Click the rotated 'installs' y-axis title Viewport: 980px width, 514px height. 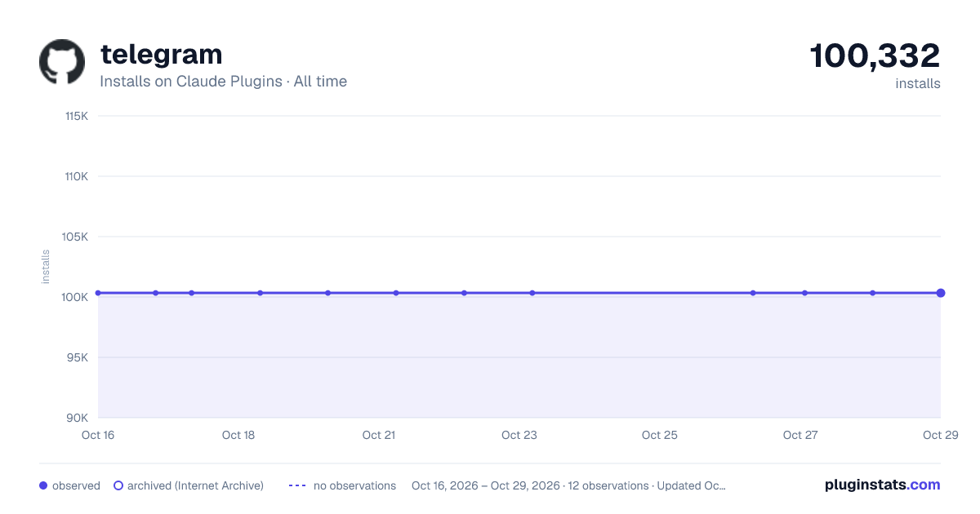pyautogui.click(x=46, y=267)
